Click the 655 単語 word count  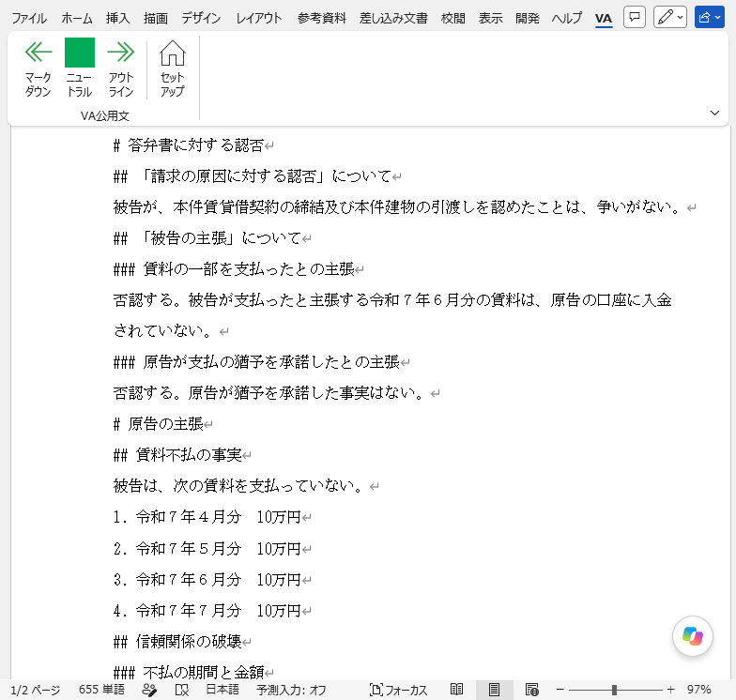coord(101,690)
